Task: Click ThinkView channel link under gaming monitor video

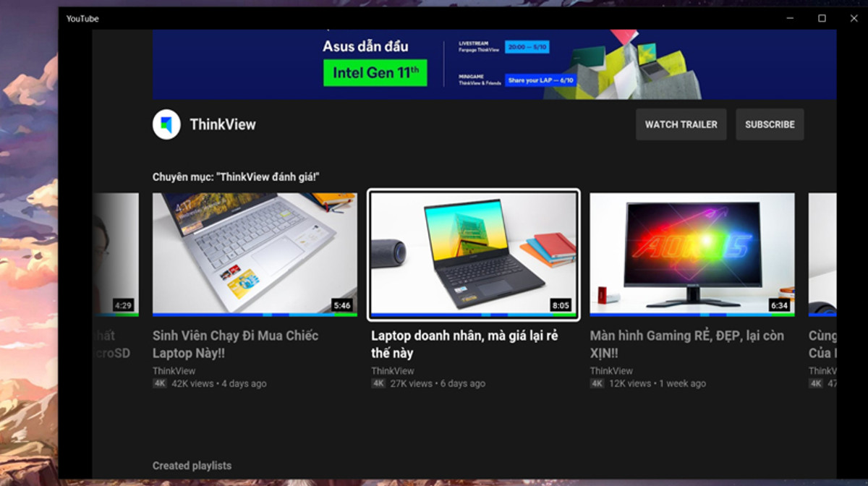Action: click(612, 371)
